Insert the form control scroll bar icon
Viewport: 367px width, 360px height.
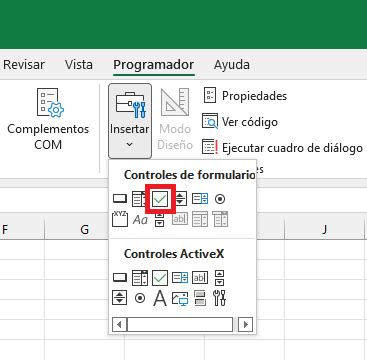(x=160, y=220)
